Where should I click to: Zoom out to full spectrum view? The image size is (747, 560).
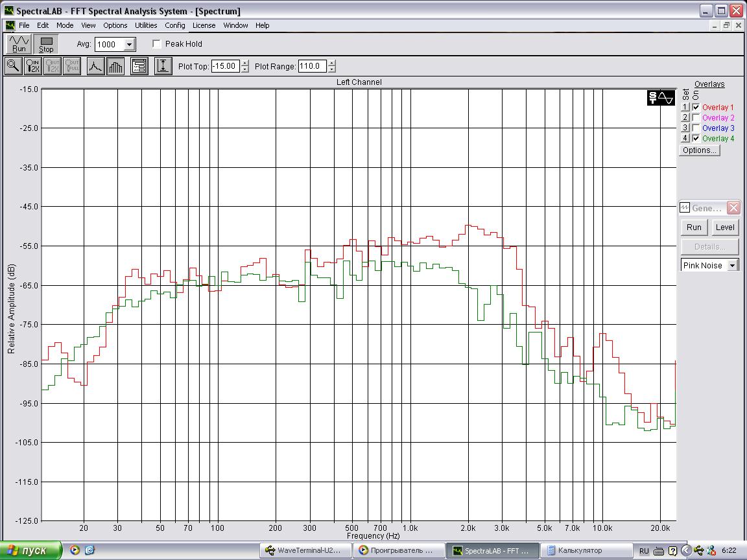pyautogui.click(x=72, y=66)
